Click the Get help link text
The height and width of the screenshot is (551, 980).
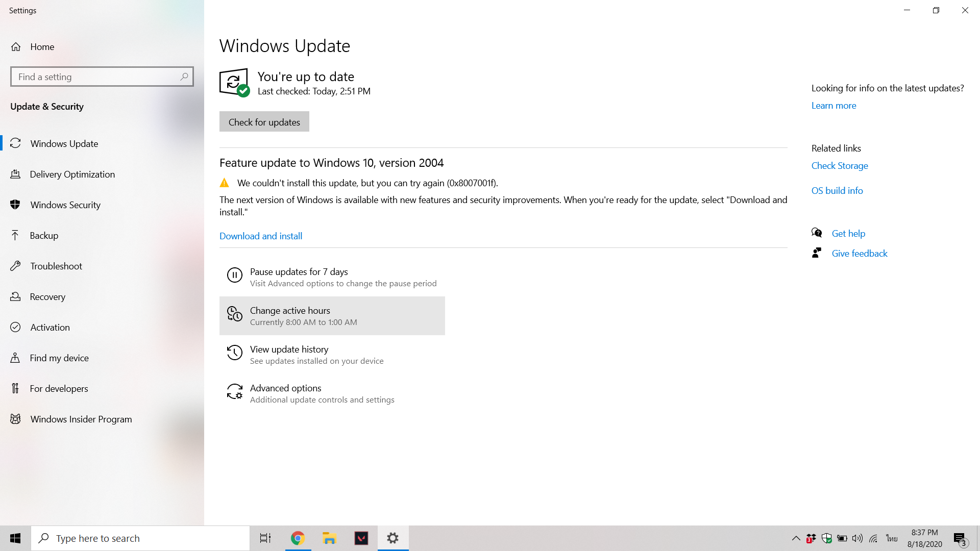tap(848, 233)
